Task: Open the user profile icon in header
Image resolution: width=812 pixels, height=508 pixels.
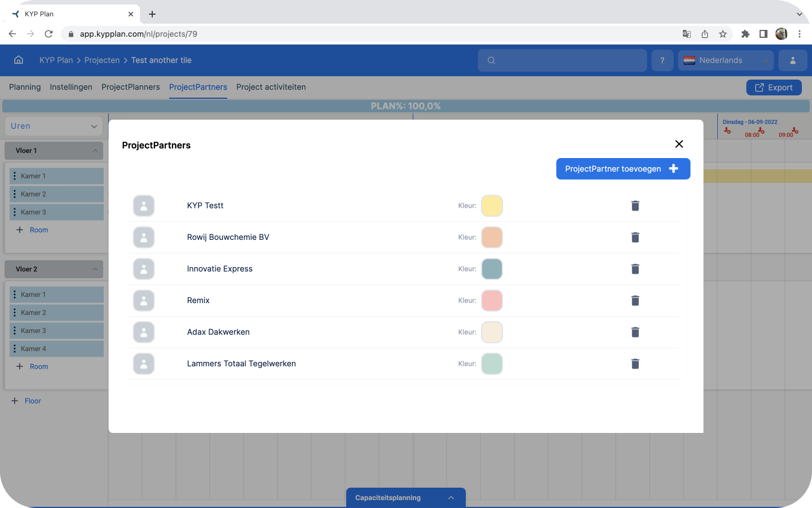Action: click(793, 60)
